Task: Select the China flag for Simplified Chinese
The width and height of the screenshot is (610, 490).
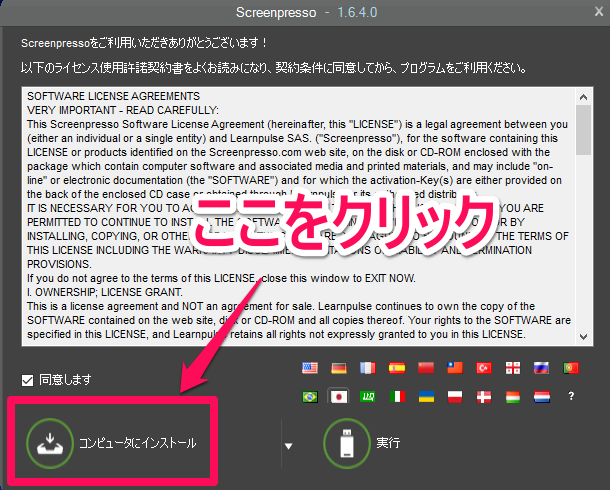Action: [426, 368]
